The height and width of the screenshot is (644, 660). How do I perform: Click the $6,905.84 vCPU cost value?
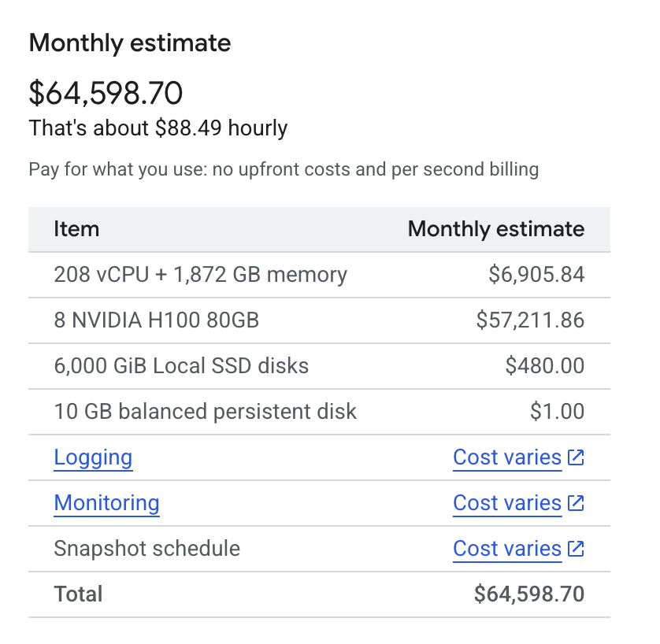point(536,275)
